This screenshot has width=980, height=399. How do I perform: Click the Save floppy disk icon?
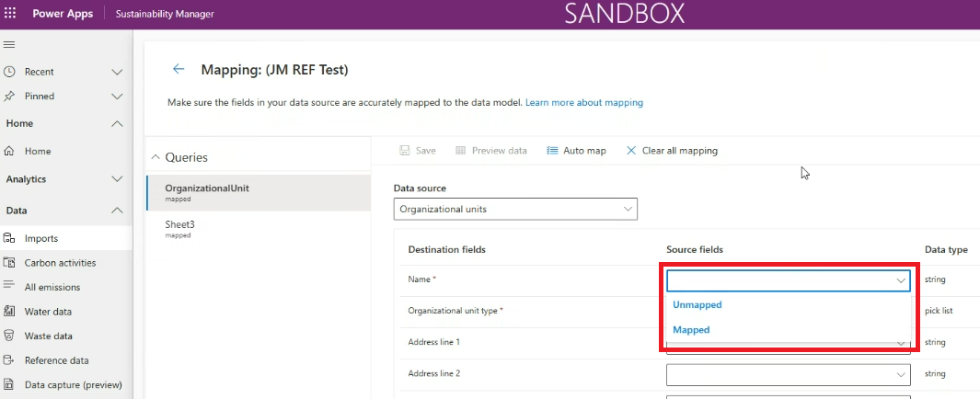(404, 151)
